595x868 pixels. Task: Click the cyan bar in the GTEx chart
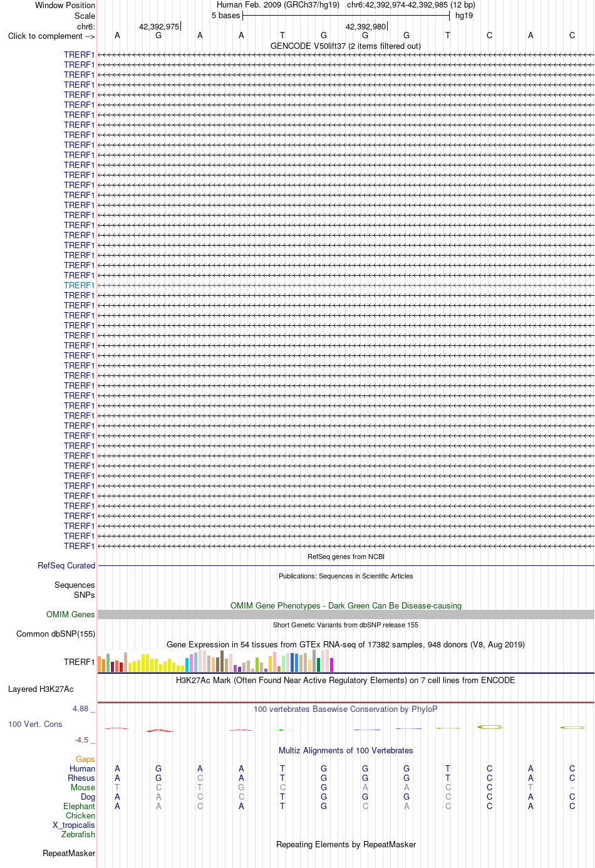[187, 665]
